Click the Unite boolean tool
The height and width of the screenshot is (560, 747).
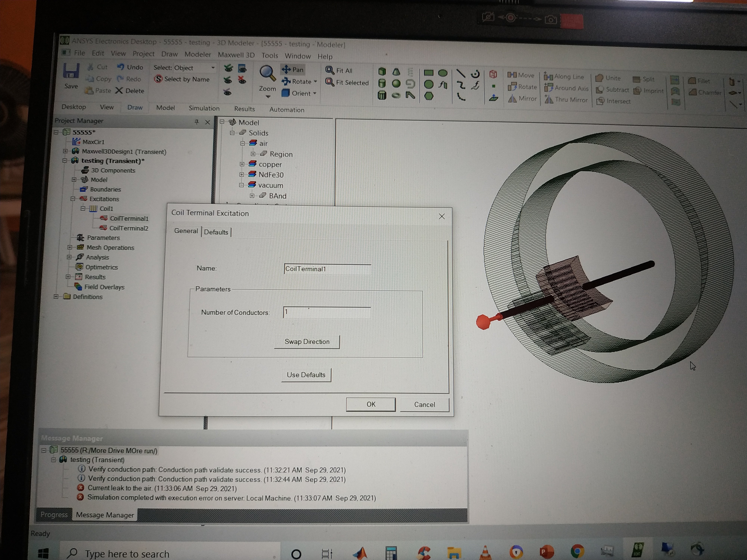click(x=608, y=78)
